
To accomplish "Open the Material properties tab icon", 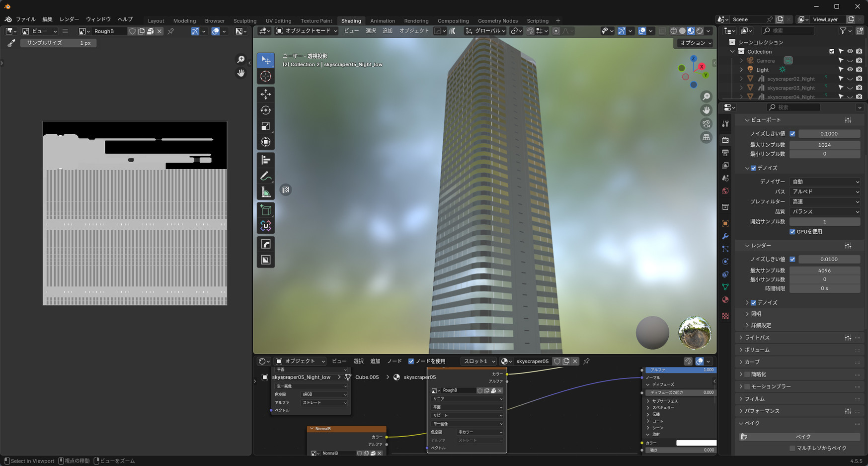I will point(725,300).
